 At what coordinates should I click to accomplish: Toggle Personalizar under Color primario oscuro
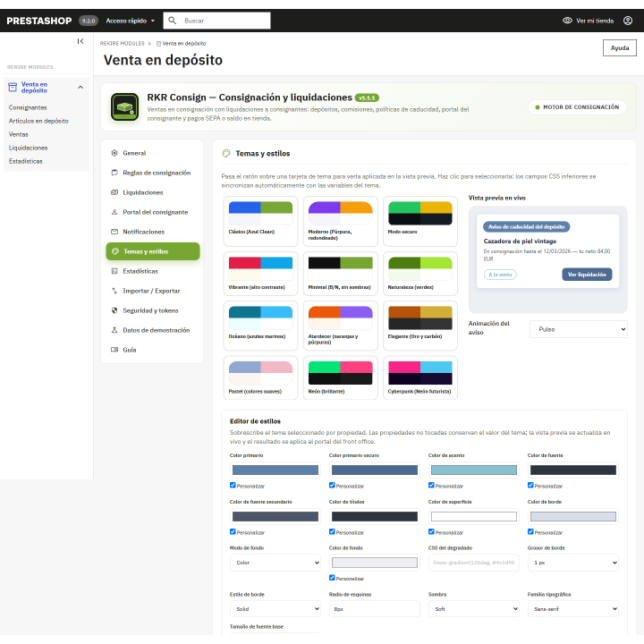(x=332, y=485)
